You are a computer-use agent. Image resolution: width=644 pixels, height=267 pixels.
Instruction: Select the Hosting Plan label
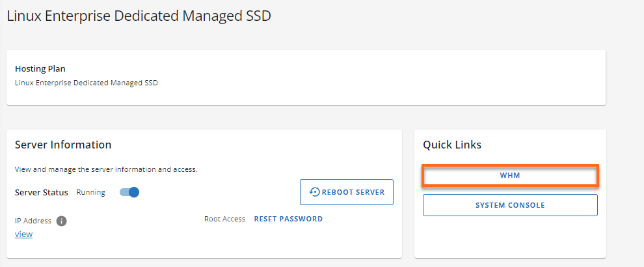pyautogui.click(x=40, y=68)
